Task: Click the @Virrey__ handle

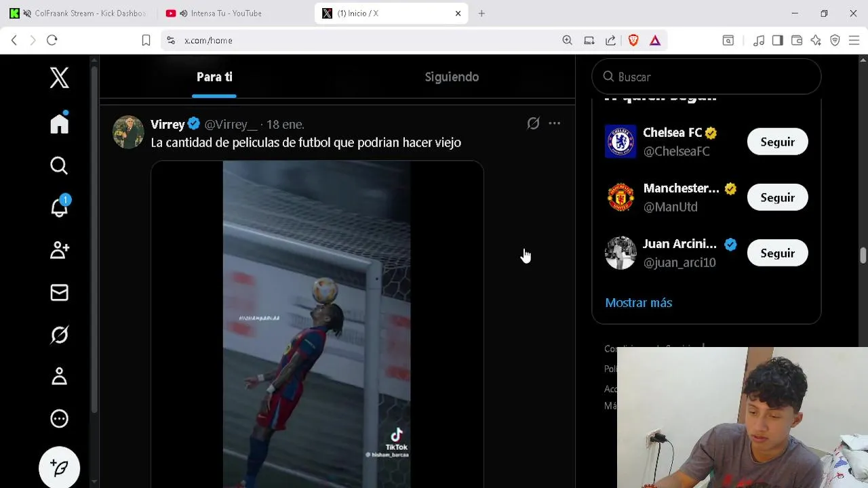Action: pos(231,124)
